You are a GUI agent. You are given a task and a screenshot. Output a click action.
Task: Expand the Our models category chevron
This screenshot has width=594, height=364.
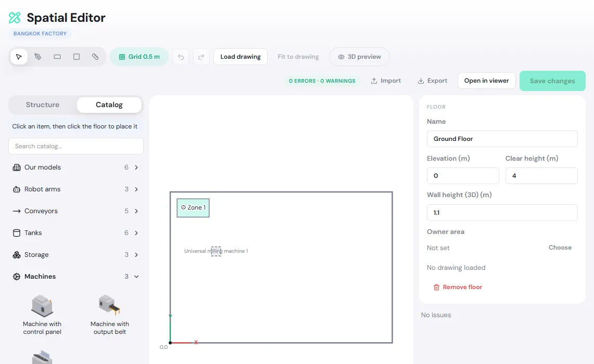pyautogui.click(x=136, y=167)
